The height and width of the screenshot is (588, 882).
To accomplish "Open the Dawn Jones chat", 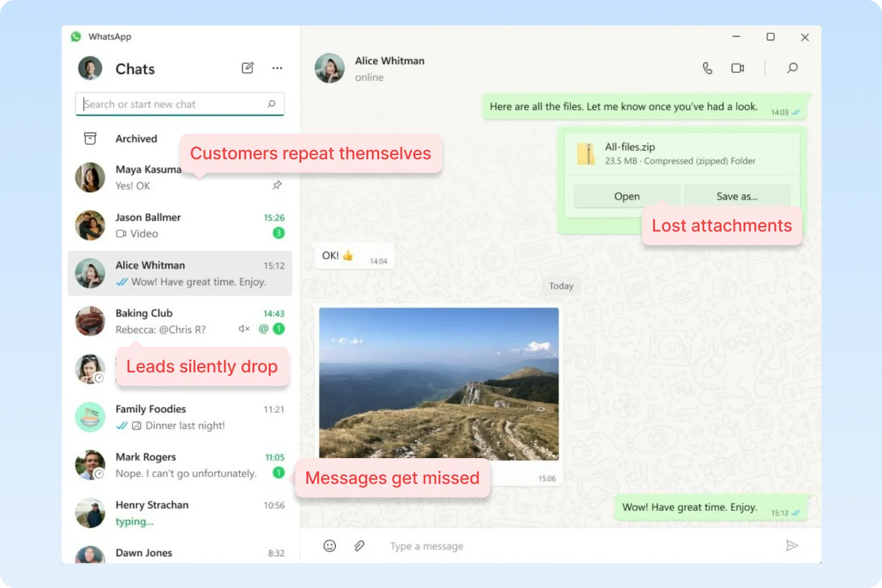I will coord(179,553).
